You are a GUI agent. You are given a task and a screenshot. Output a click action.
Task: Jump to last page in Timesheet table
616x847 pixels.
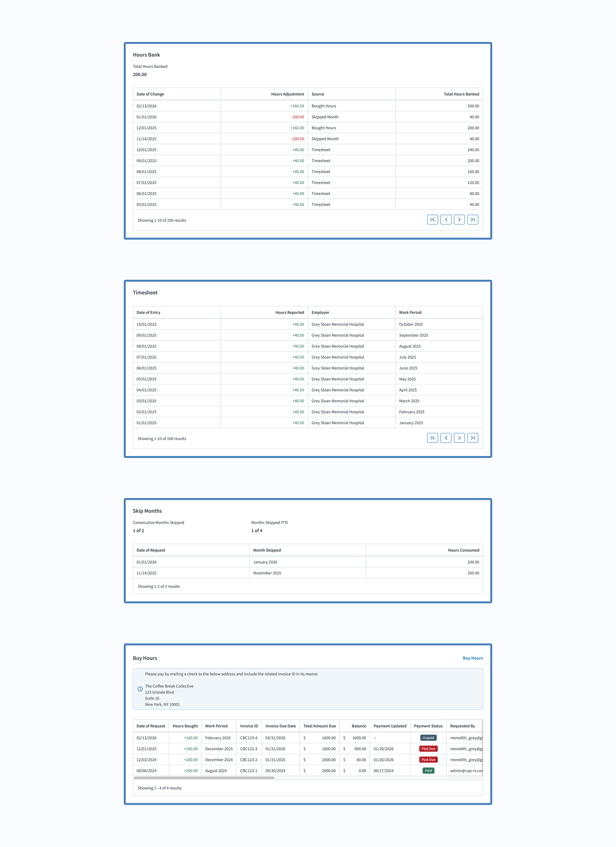pos(473,438)
